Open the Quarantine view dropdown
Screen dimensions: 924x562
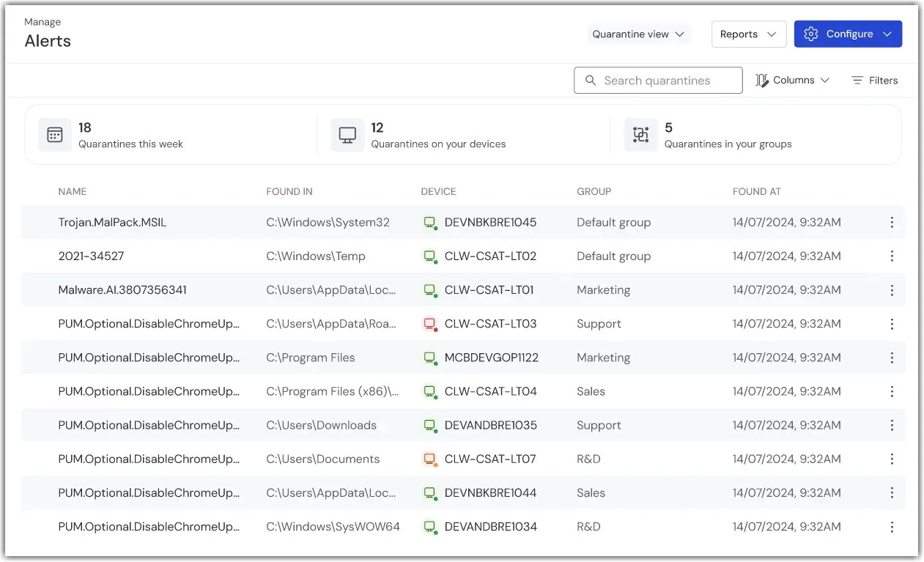coord(639,34)
